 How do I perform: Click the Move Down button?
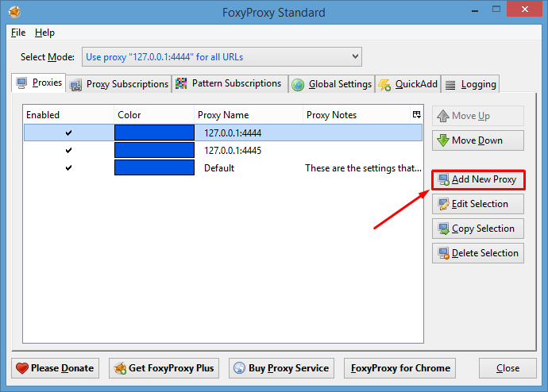pyautogui.click(x=478, y=140)
